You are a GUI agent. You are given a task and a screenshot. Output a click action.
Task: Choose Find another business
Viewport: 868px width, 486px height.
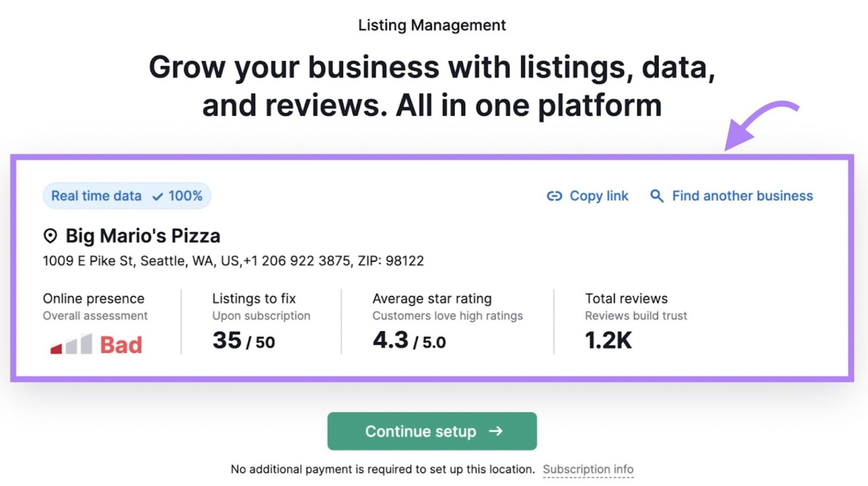coord(742,196)
